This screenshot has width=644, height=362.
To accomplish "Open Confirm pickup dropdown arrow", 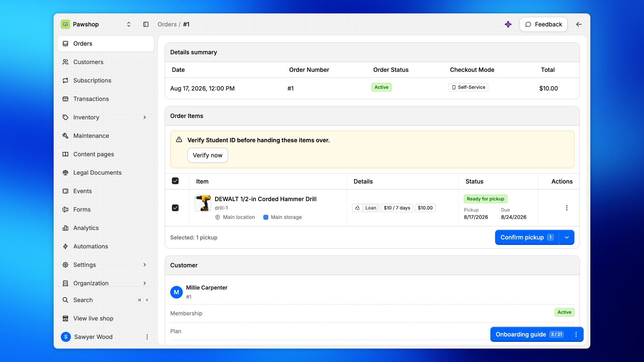I will pos(567,237).
